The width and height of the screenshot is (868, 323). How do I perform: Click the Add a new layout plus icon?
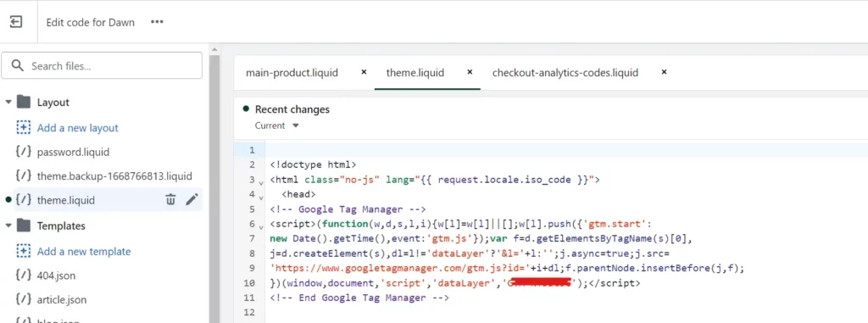pyautogui.click(x=23, y=127)
